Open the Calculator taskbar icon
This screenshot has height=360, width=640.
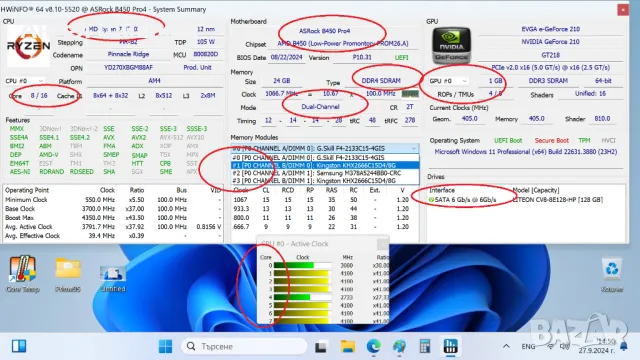pyautogui.click(x=425, y=347)
